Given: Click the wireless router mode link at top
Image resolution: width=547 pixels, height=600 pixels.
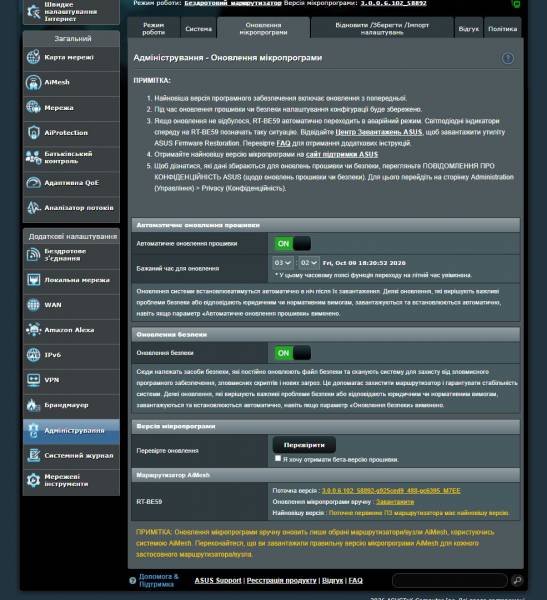Looking at the screenshot, I should pyautogui.click(x=233, y=3).
